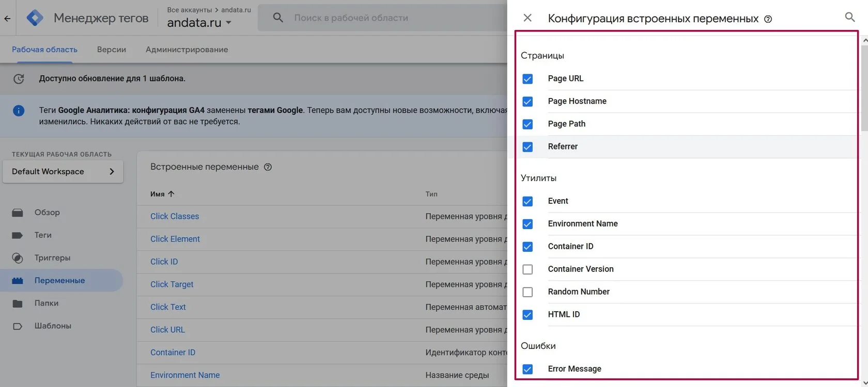Click the Шаблоны label icon

(x=18, y=326)
